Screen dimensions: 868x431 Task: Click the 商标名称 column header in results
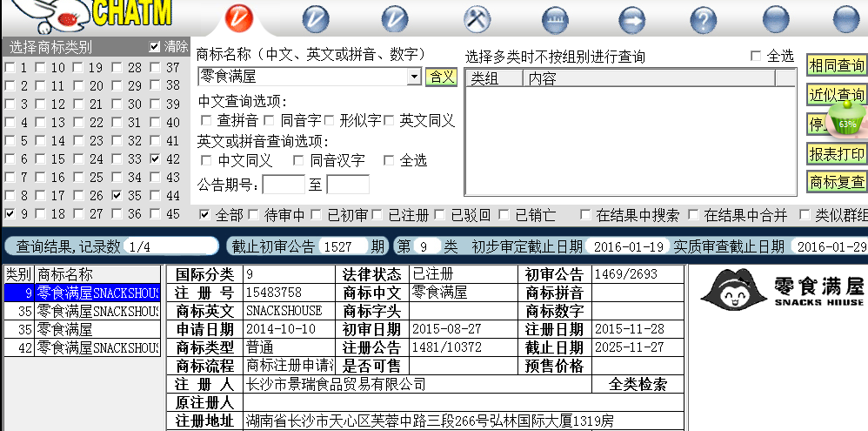tap(97, 274)
